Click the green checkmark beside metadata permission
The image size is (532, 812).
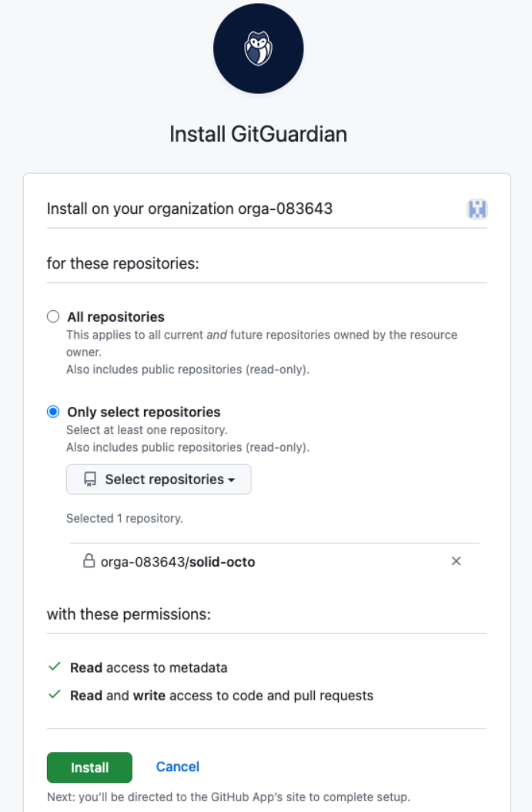55,667
